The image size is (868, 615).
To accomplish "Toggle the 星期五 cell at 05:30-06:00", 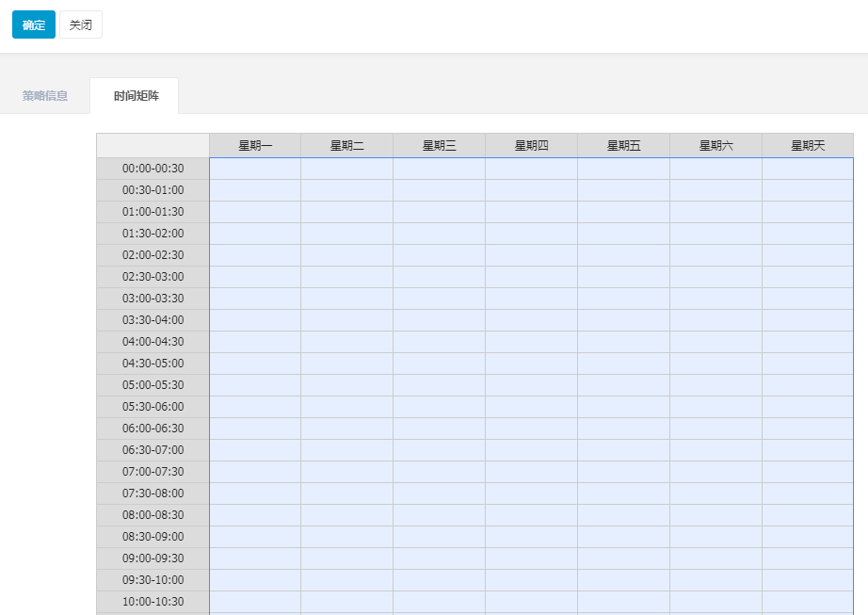I will pyautogui.click(x=624, y=406).
